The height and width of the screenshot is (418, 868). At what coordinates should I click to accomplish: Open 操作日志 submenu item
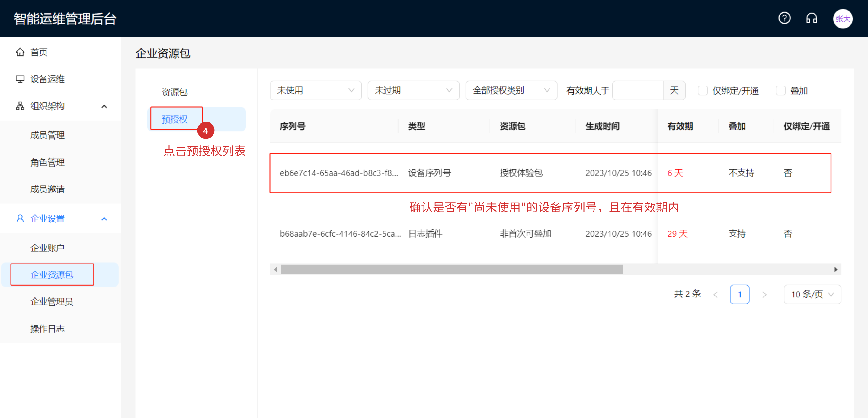click(x=47, y=329)
